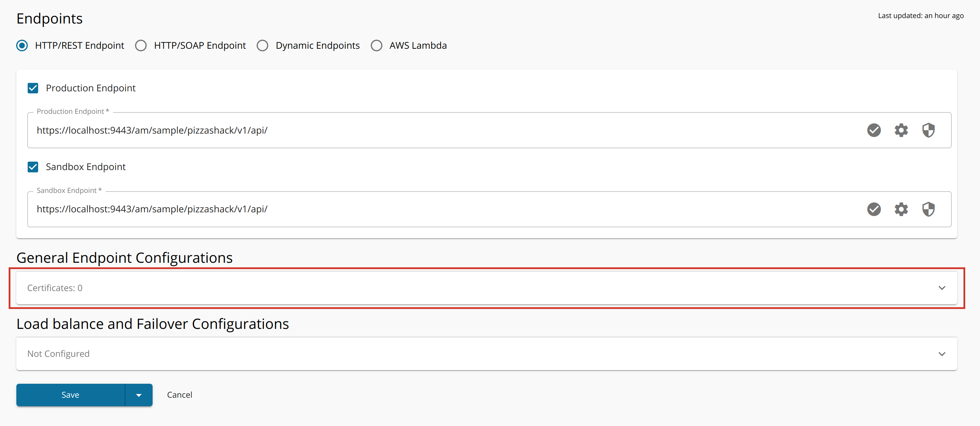Choose the Dynamic Endpoints option
Screen dimensions: 980x426
tap(263, 45)
